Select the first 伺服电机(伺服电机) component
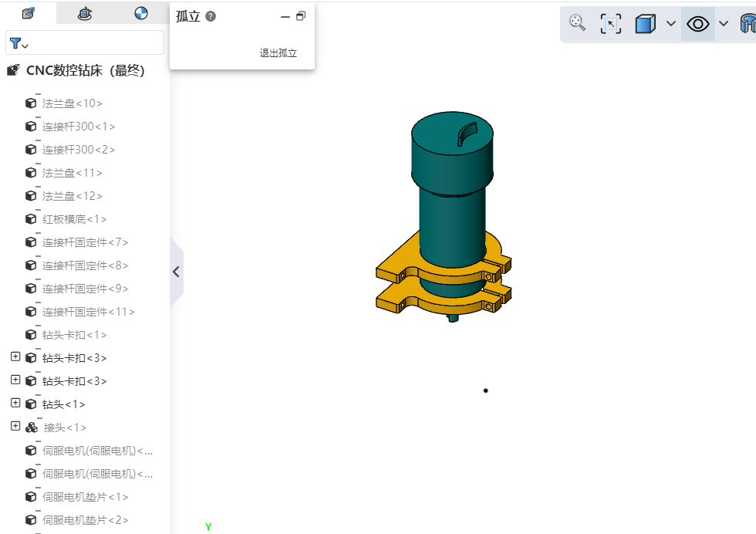756x534 pixels. tap(97, 451)
